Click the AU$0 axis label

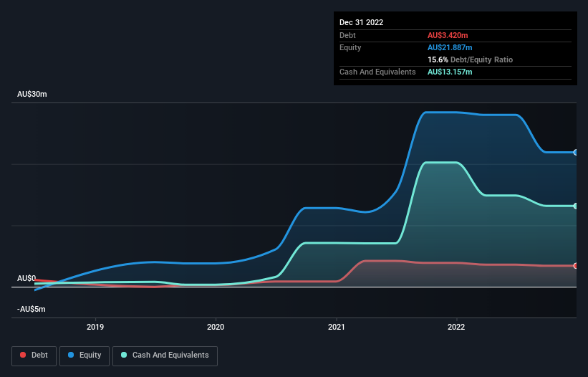tap(26, 278)
